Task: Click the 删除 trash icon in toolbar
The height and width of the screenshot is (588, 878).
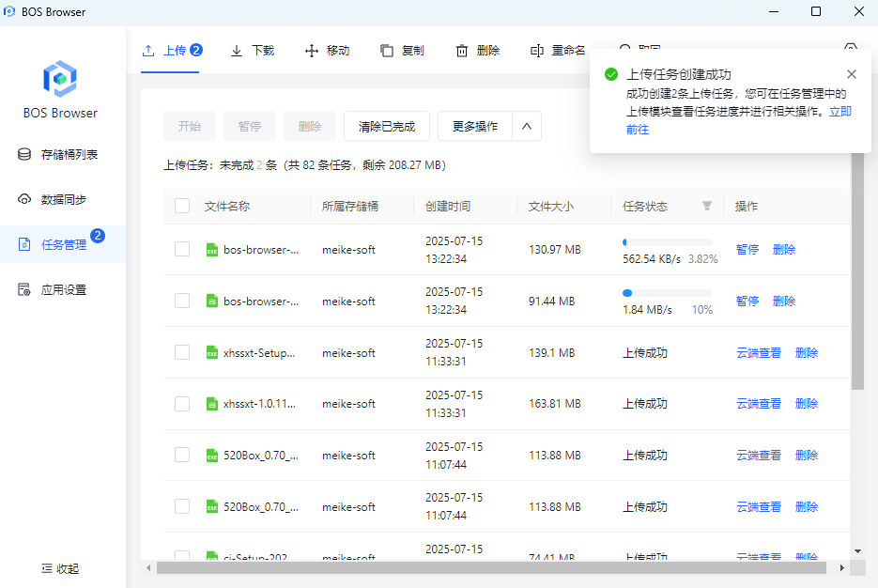Action: click(462, 51)
